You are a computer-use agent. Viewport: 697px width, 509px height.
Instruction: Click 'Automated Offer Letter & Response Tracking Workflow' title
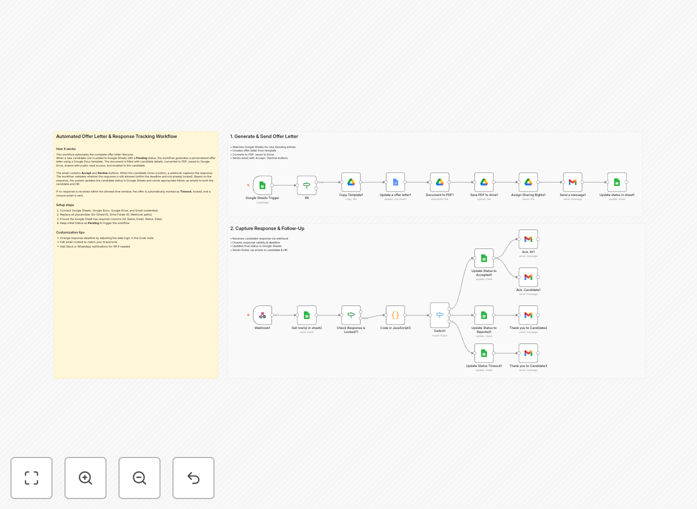click(116, 136)
